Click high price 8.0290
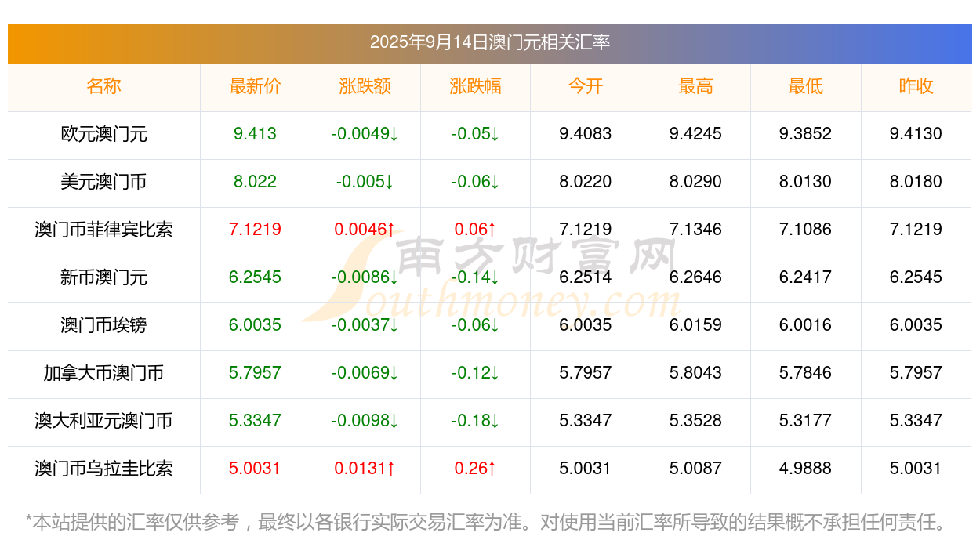Screen dimensions: 980x547 [x=695, y=182]
